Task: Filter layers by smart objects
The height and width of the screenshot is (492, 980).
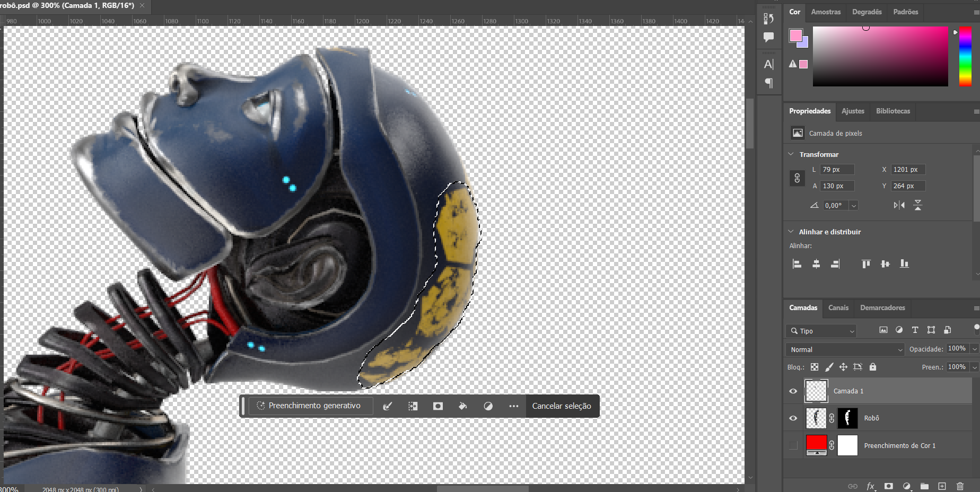Action: click(947, 330)
